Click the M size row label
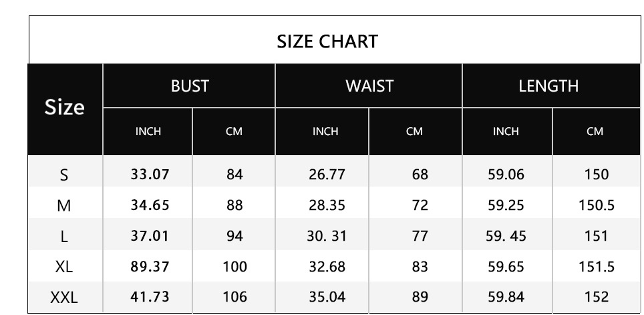 coord(64,205)
